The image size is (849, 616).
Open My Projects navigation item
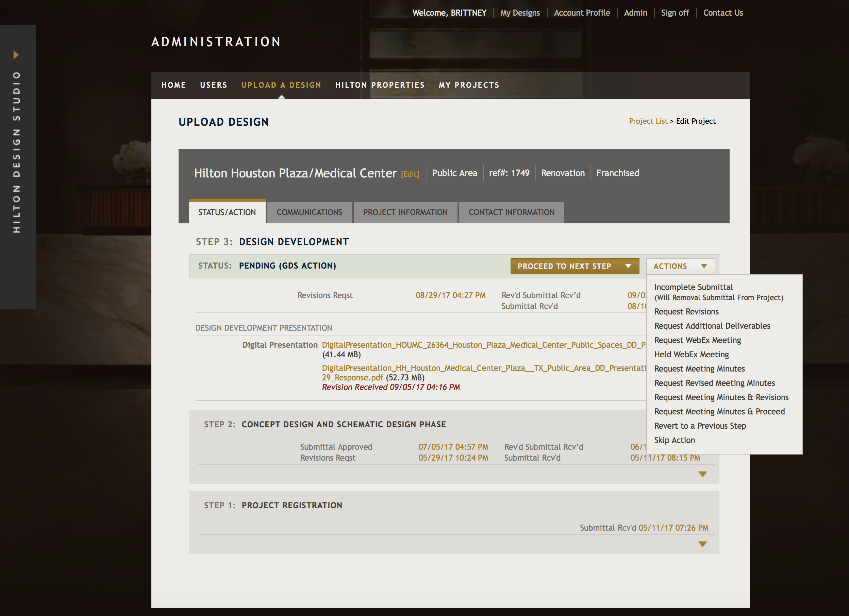click(469, 85)
